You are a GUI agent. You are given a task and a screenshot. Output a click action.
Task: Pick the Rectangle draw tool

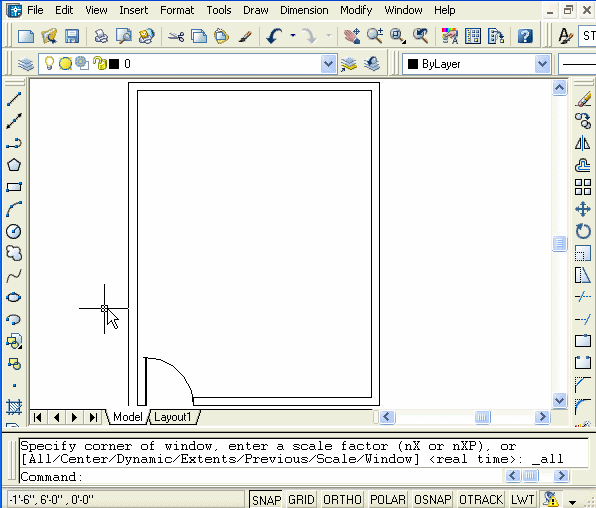(14, 187)
